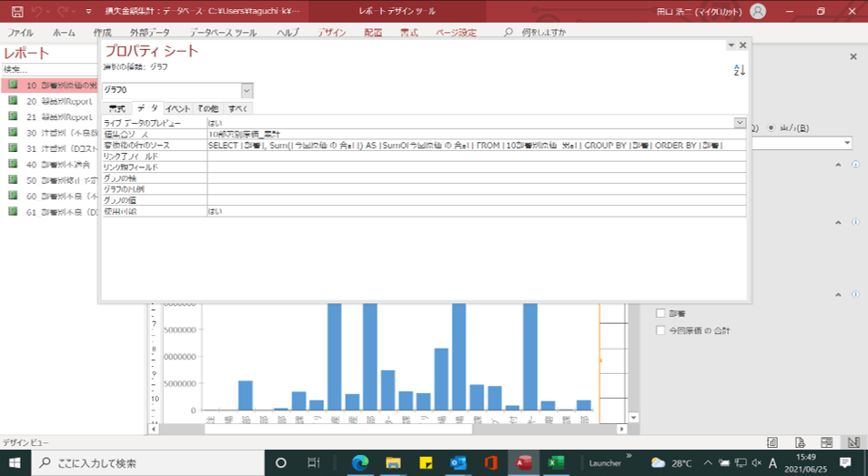Click icon of report 20 in list
This screenshot has width=868, height=476.
(13, 101)
